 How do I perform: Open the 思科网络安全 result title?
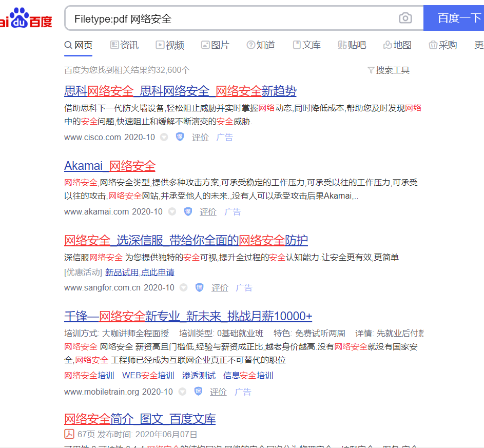click(x=180, y=91)
